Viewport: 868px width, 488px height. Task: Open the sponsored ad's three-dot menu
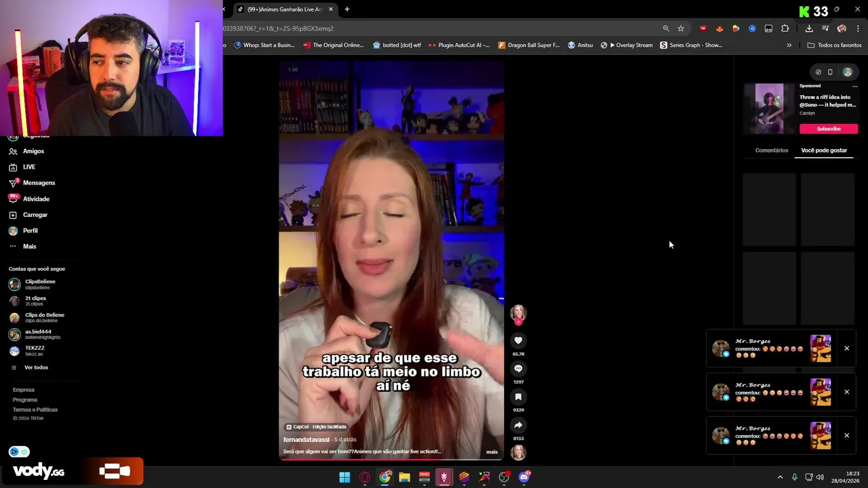[854, 86]
